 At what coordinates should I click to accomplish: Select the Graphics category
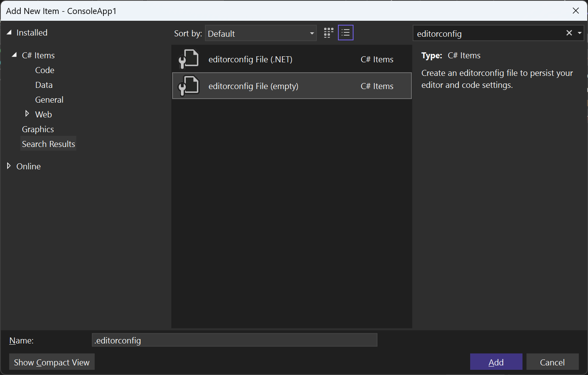pyautogui.click(x=38, y=129)
